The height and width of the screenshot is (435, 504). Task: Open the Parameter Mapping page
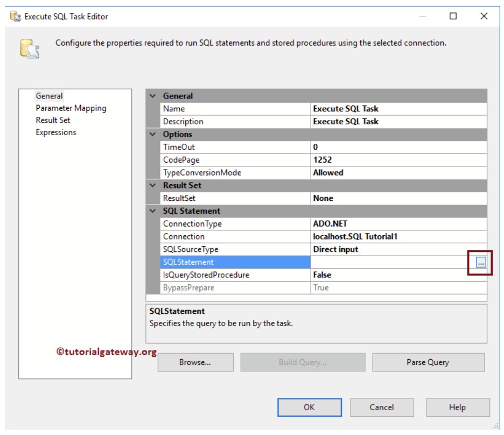click(71, 108)
